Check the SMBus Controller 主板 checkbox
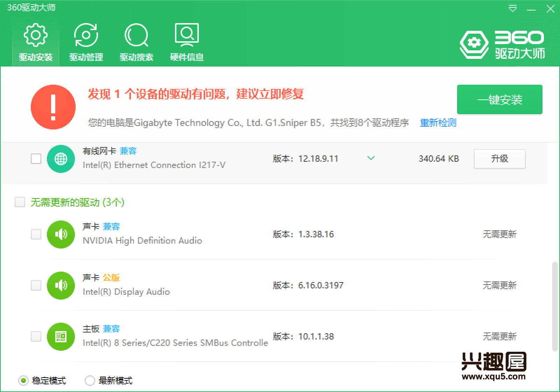This screenshot has height=392, width=560. [36, 336]
